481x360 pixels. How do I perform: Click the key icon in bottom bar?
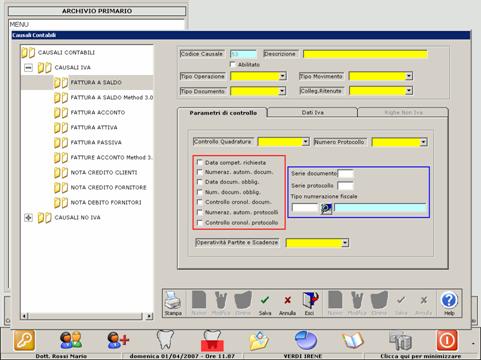tap(24, 340)
